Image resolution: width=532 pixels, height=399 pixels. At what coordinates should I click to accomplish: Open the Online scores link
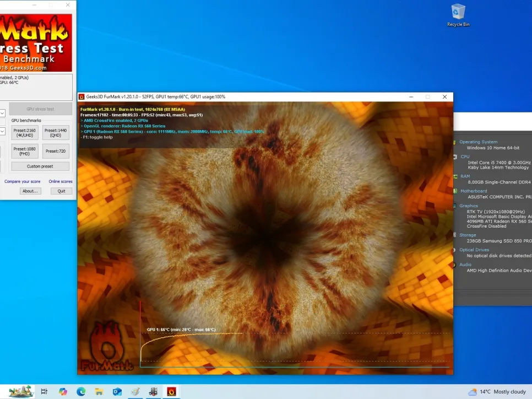pos(61,182)
